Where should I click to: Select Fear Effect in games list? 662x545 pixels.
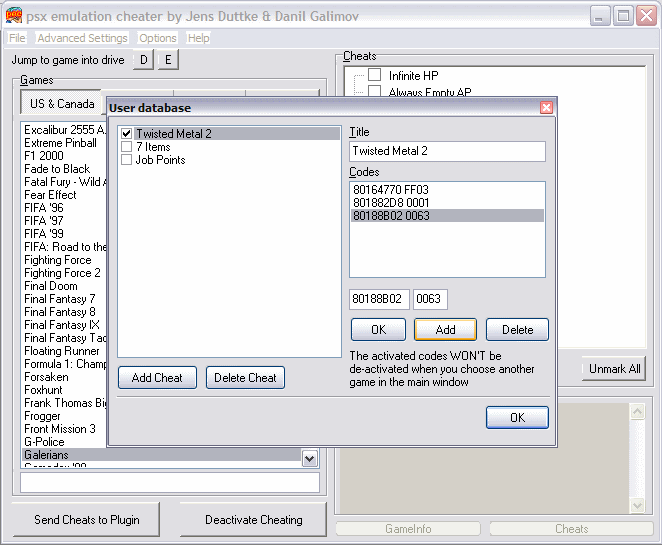click(x=50, y=195)
